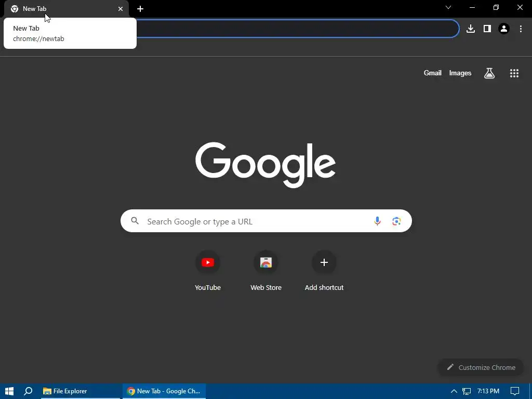The width and height of the screenshot is (532, 399).
Task: Open the Search Labs flask icon
Action: click(x=489, y=73)
